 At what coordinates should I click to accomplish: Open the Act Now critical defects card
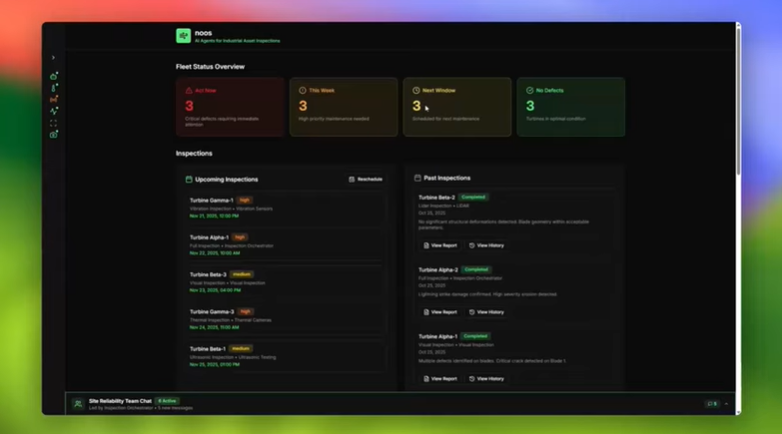231,106
